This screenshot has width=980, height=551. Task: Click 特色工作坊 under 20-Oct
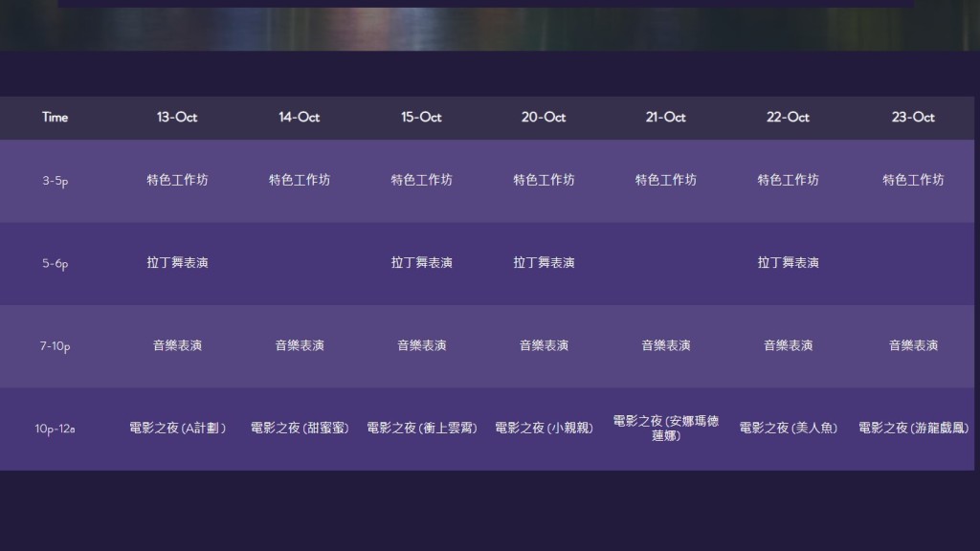click(x=544, y=180)
